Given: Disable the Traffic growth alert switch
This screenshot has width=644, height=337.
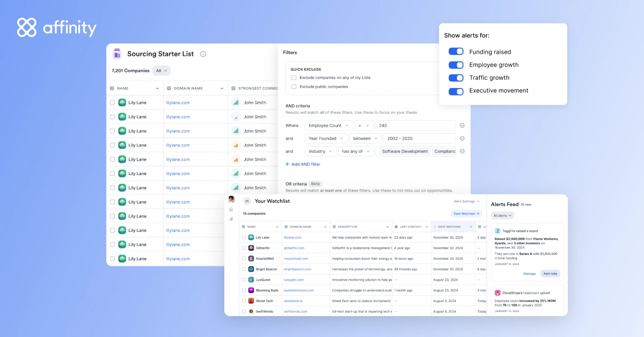Looking at the screenshot, I should tap(456, 78).
